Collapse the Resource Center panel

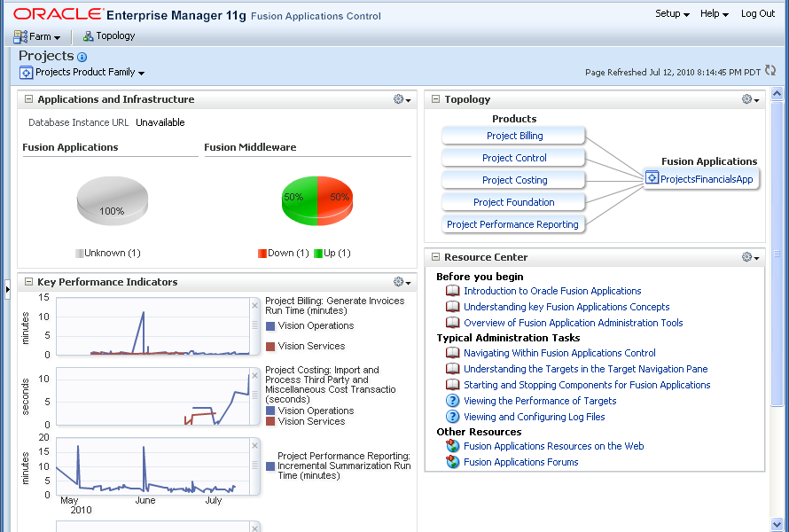(x=435, y=257)
